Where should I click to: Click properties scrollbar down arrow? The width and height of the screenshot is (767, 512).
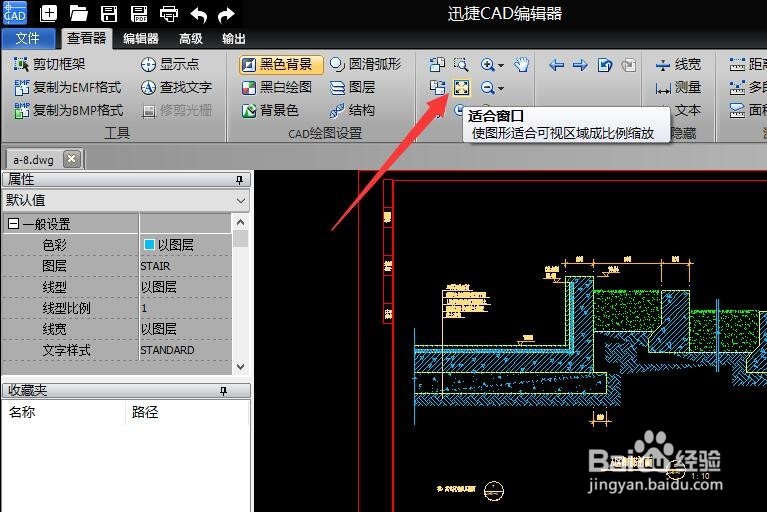coord(240,366)
